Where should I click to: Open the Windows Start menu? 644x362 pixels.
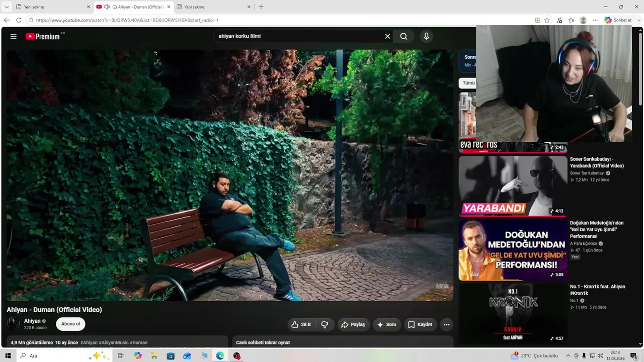[x=8, y=356]
